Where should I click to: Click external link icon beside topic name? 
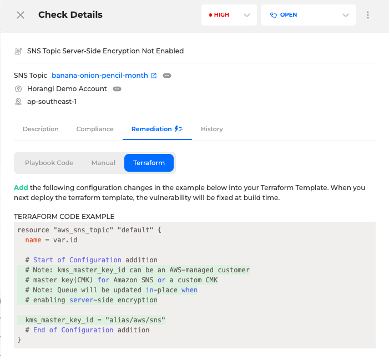pyautogui.click(x=154, y=75)
